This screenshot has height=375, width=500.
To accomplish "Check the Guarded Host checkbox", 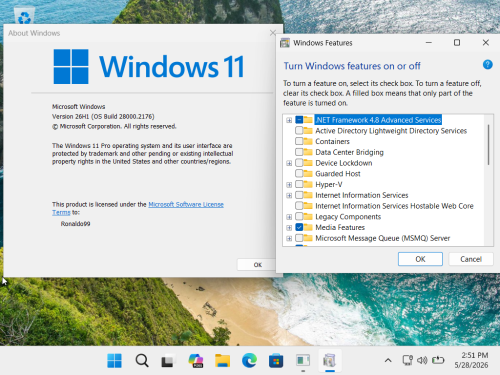I will pos(299,173).
